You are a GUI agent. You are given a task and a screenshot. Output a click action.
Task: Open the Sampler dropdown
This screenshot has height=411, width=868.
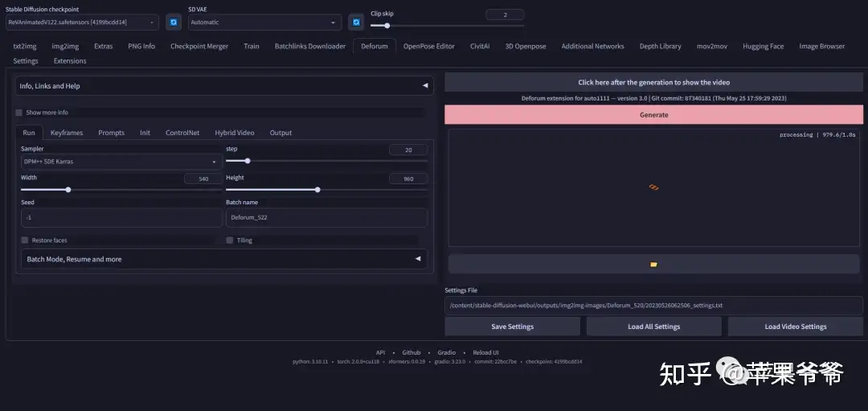121,162
